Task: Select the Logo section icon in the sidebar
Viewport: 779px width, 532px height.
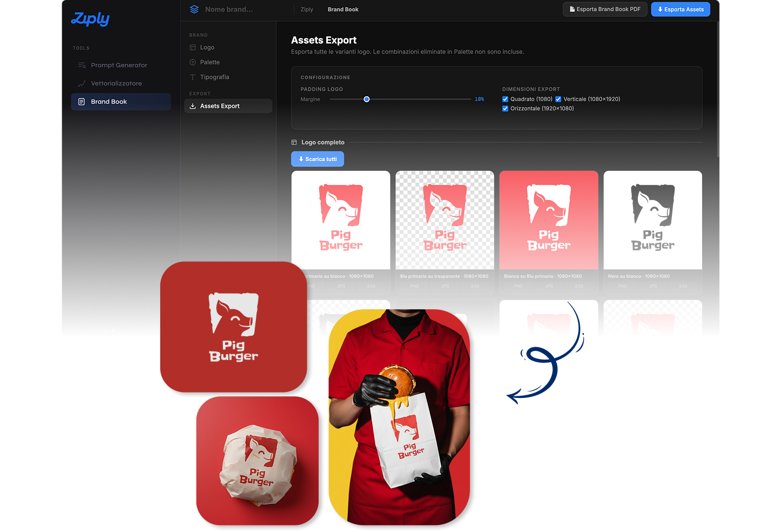Action: pyautogui.click(x=193, y=47)
